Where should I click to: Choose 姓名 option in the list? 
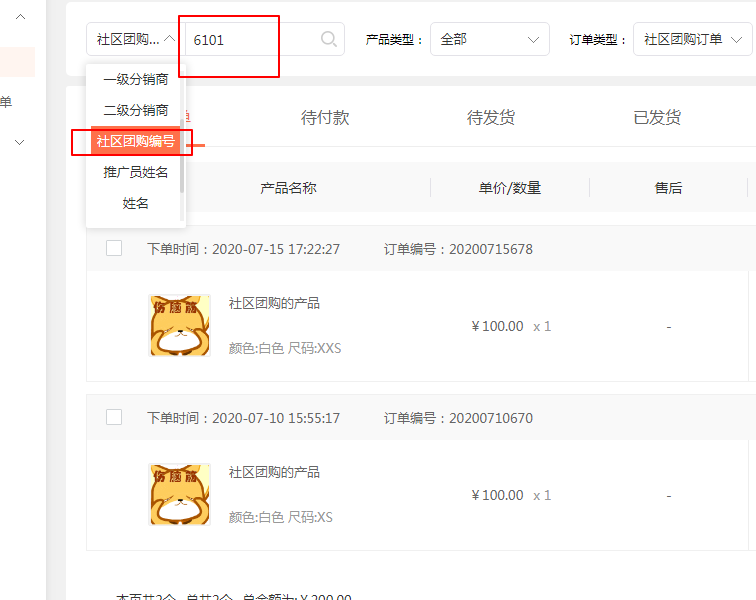(x=135, y=203)
